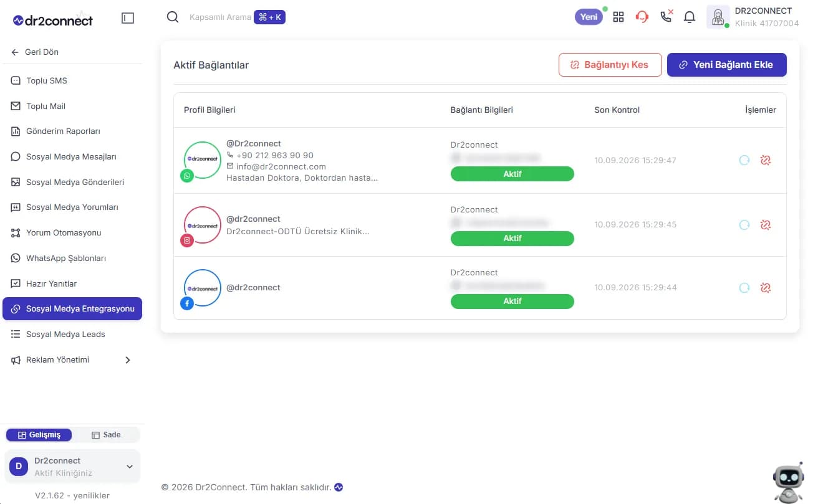
Task: Click the Yeni Bağlantı Ekle button
Action: coord(727,65)
